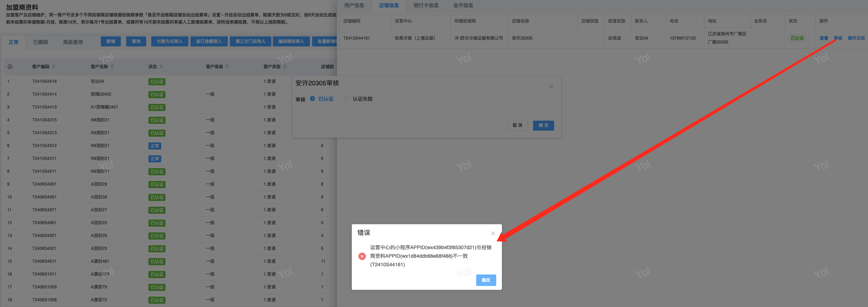
Task: Select customer name A潇封461
Action: (100, 261)
